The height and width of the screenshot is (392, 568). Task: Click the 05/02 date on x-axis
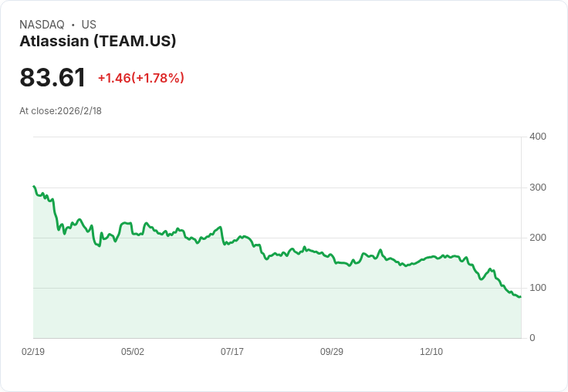[x=133, y=352]
